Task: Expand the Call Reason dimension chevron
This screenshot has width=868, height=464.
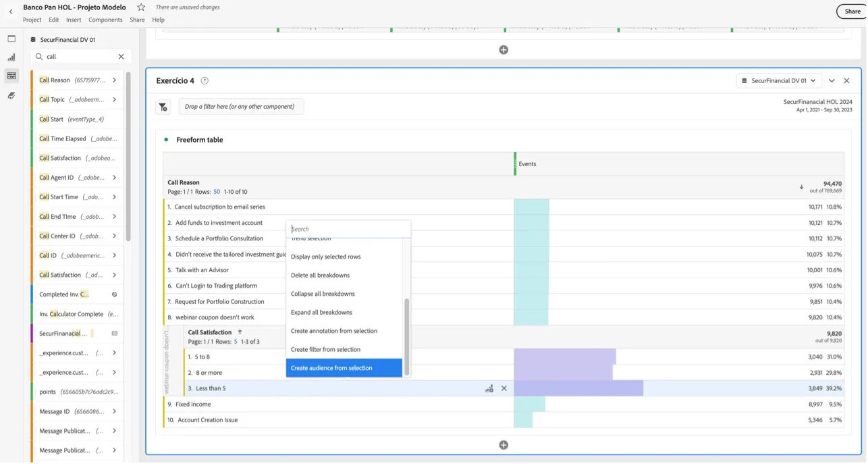Action: pyautogui.click(x=115, y=80)
